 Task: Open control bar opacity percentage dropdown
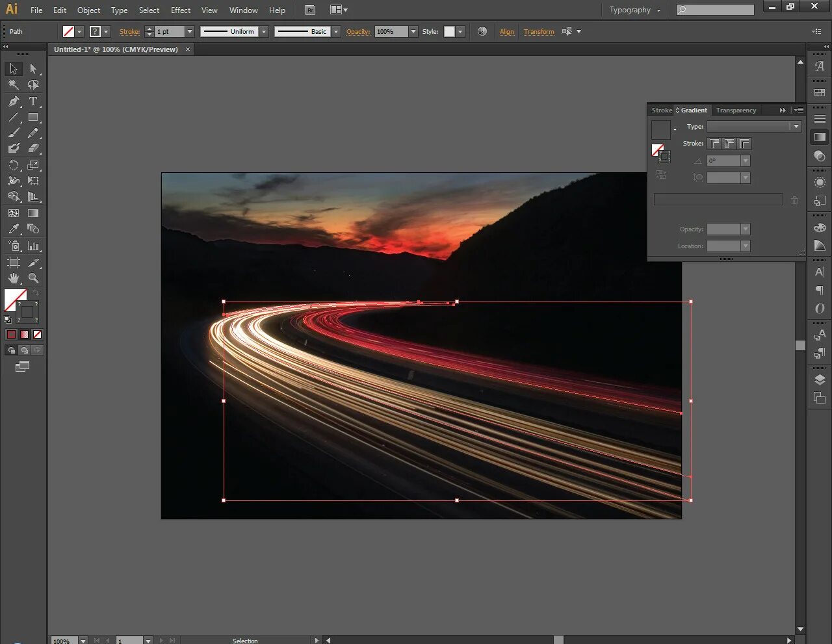pos(413,31)
